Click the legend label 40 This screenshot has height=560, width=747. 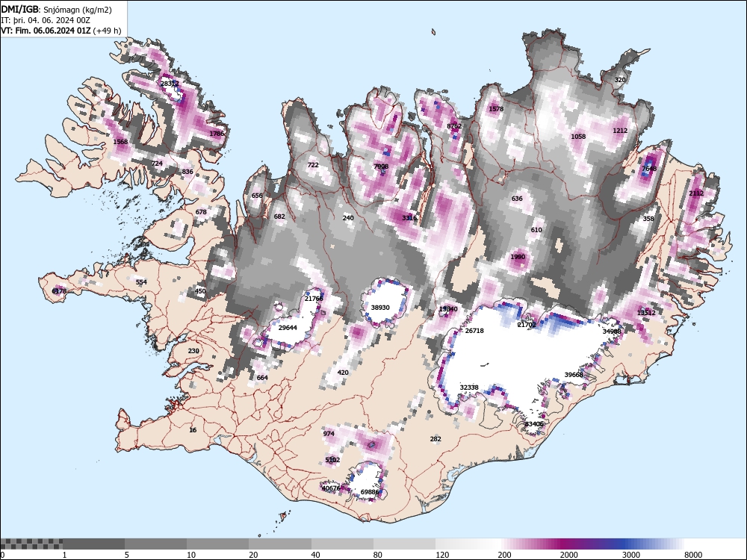pos(316,555)
